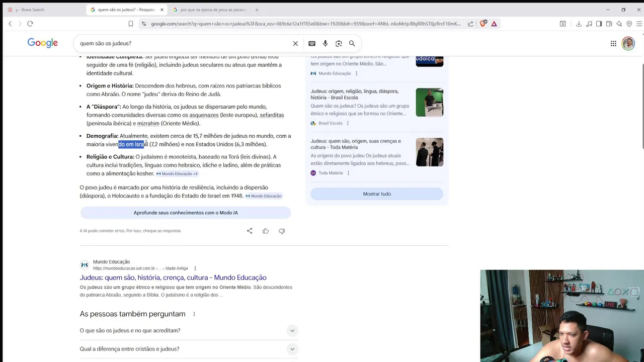644x362 pixels.
Task: Clear the Google search box text
Action: click(295, 43)
